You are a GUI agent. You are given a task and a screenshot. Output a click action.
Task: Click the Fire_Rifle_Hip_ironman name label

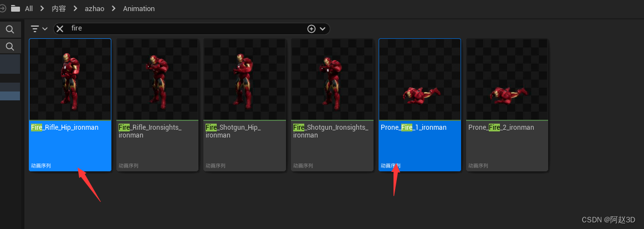click(65, 128)
